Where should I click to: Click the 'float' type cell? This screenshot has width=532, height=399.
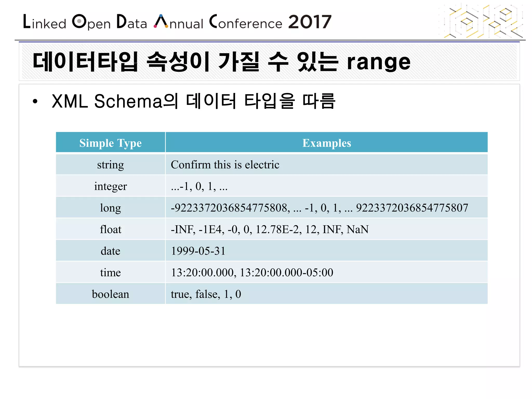coord(110,229)
